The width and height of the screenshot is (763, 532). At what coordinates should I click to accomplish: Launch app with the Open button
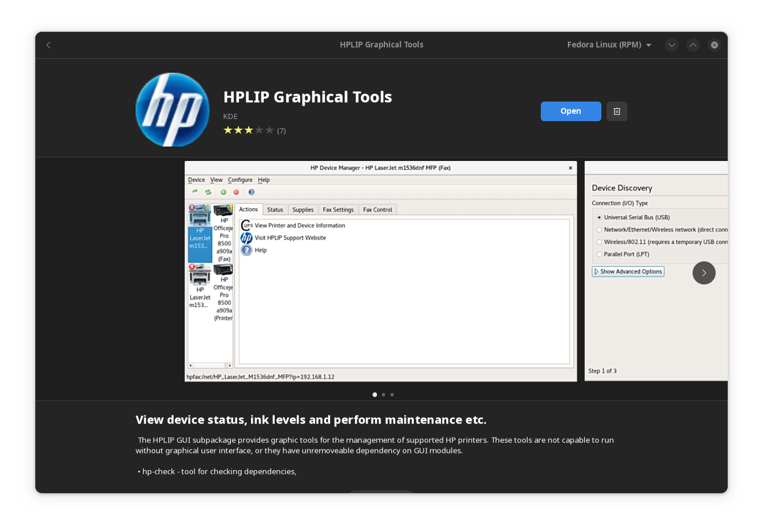(x=571, y=111)
